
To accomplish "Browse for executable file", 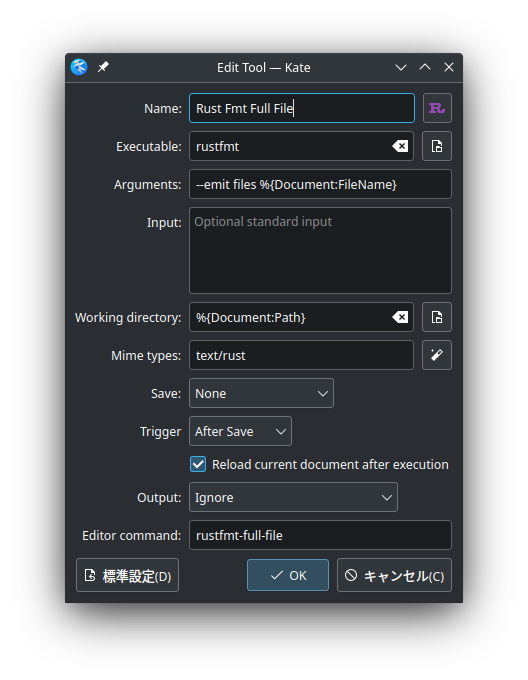I will [437, 146].
